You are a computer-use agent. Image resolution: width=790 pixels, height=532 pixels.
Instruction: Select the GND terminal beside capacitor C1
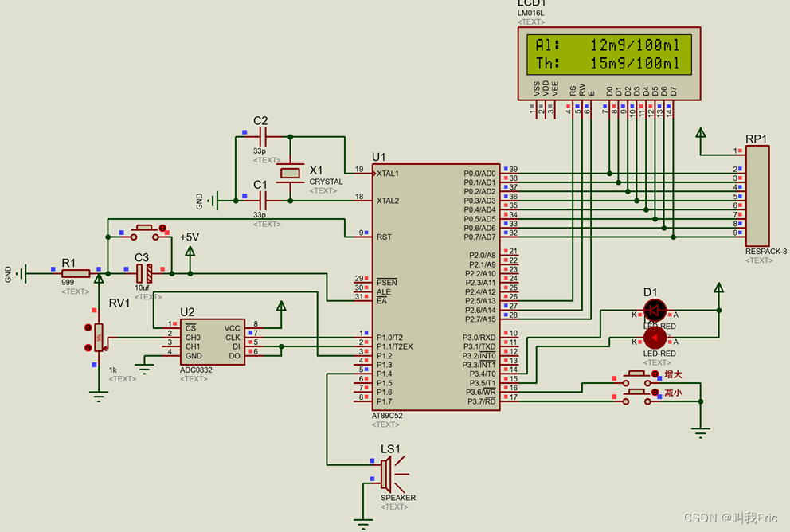213,201
